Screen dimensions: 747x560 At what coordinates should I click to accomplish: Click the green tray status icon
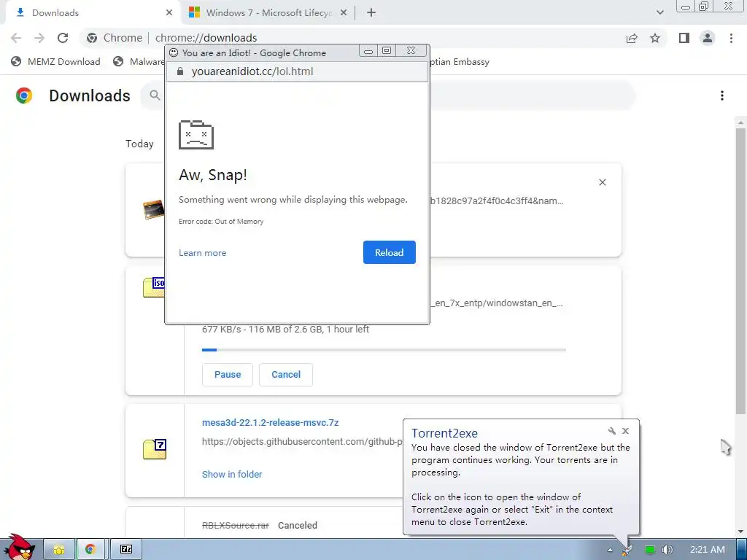click(649, 550)
